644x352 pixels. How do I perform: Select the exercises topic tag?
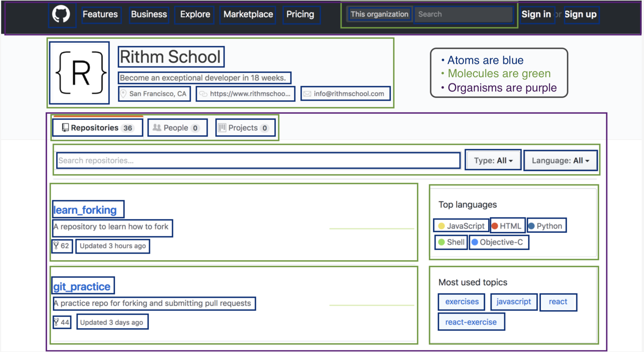click(x=462, y=302)
